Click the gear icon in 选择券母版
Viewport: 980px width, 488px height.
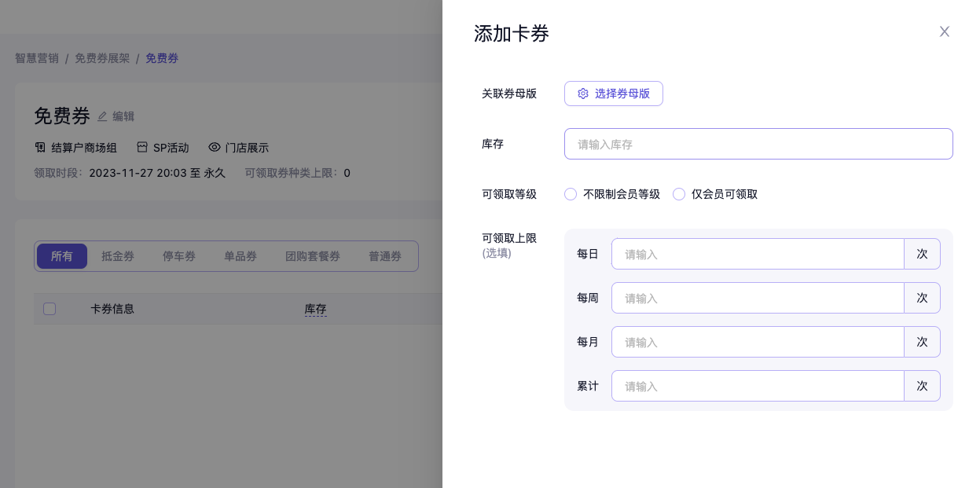pos(583,94)
